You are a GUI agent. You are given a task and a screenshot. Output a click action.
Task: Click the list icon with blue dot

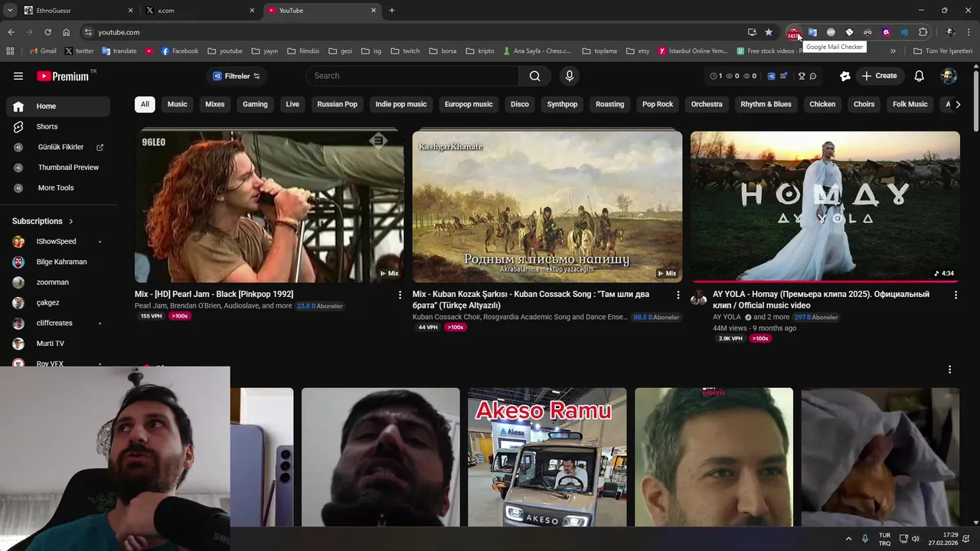coord(783,76)
